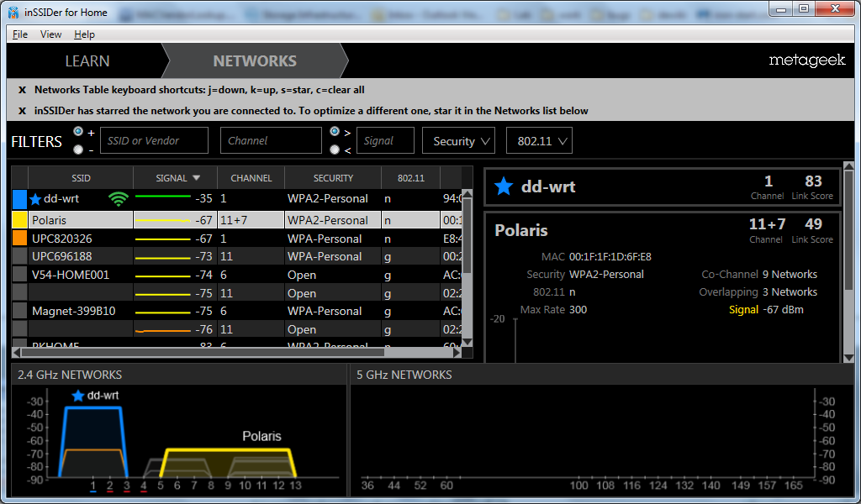Sort networks by the SIGNAL column header
Image resolution: width=861 pixels, height=504 pixels.
175,178
